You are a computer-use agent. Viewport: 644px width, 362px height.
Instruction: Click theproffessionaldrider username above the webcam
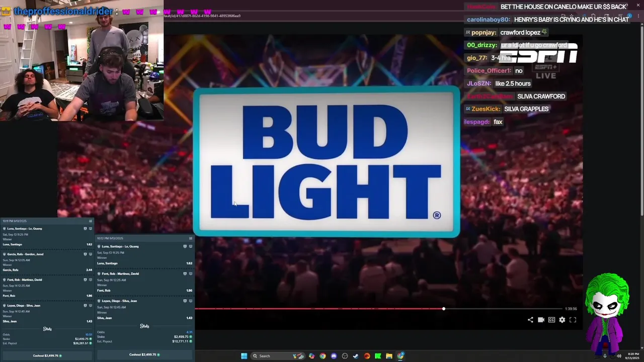(63, 11)
